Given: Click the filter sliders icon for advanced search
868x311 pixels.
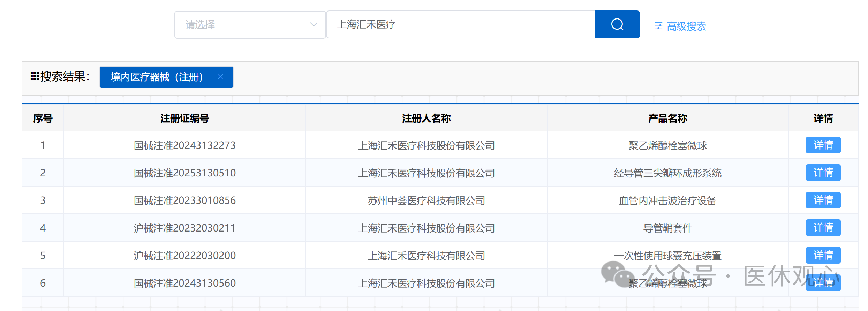Looking at the screenshot, I should [x=658, y=25].
